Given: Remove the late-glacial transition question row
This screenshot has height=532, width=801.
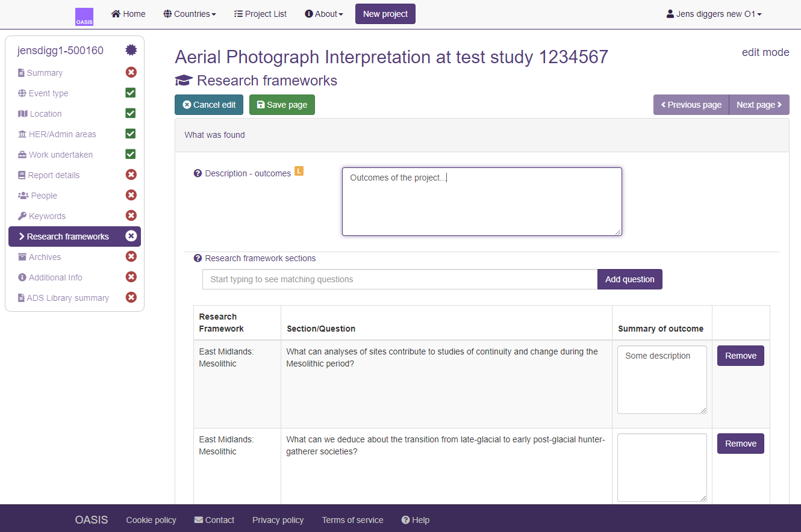Looking at the screenshot, I should 741,444.
